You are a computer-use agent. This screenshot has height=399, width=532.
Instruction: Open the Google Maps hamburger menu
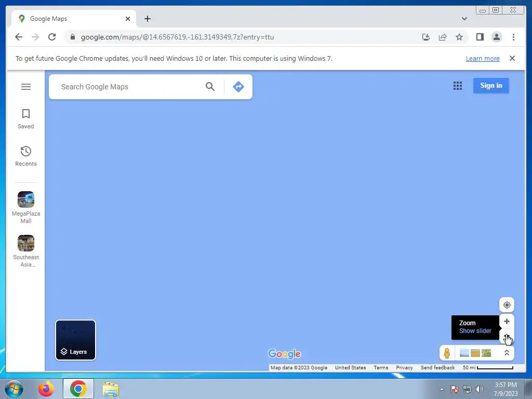26,87
